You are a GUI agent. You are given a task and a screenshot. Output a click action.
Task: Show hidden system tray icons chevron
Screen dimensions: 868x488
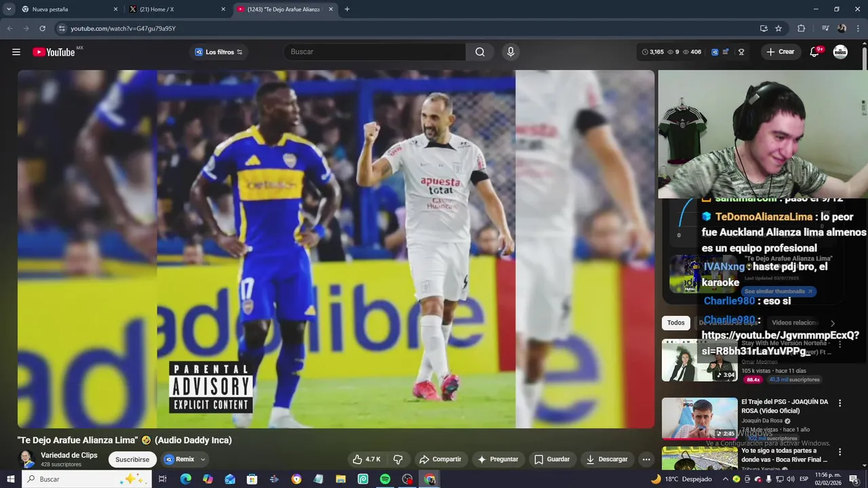click(x=725, y=479)
